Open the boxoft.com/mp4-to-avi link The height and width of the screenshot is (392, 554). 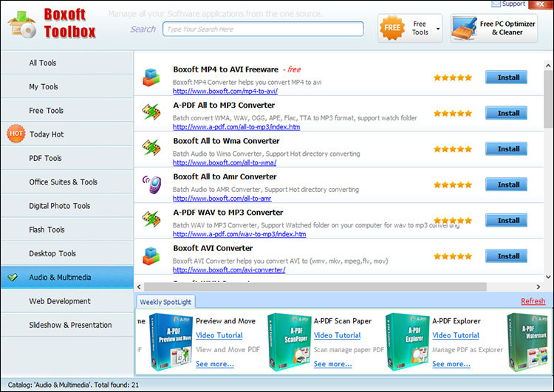point(225,91)
